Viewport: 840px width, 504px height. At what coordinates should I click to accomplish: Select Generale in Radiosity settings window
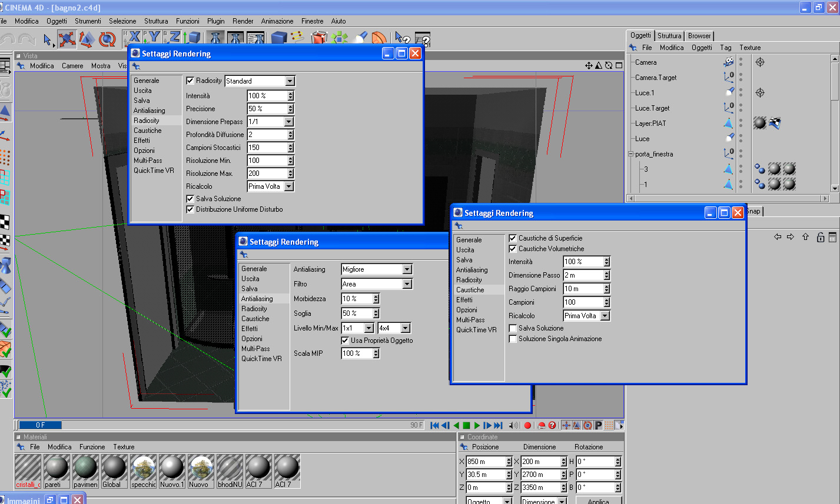click(x=146, y=81)
